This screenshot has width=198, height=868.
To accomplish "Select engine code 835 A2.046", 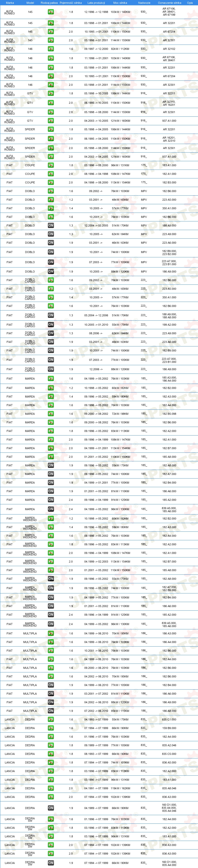I will tap(169, 745).
